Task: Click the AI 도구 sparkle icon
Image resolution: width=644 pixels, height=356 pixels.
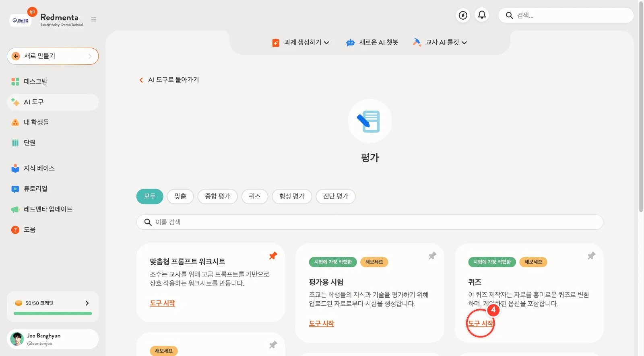Action: [x=15, y=102]
